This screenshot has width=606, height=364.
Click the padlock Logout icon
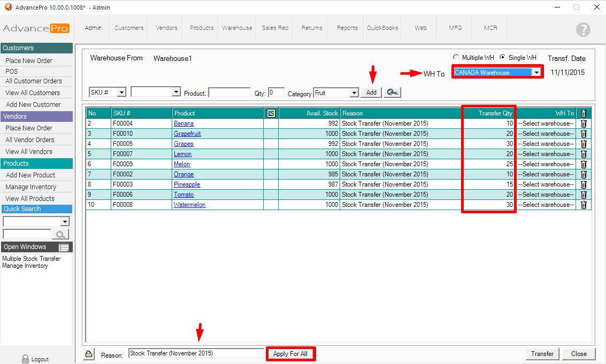pyautogui.click(x=25, y=359)
